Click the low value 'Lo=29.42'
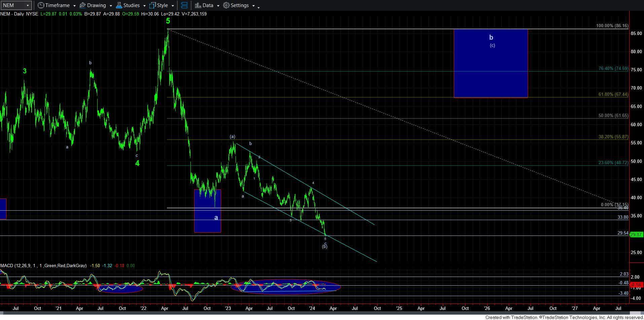Viewport: 644px width, 320px height. coord(170,14)
